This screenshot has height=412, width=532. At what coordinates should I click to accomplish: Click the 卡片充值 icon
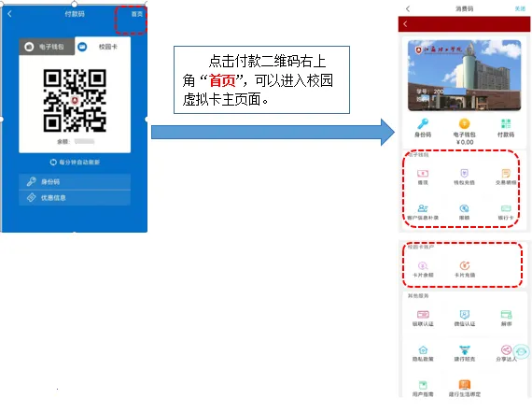tap(465, 265)
